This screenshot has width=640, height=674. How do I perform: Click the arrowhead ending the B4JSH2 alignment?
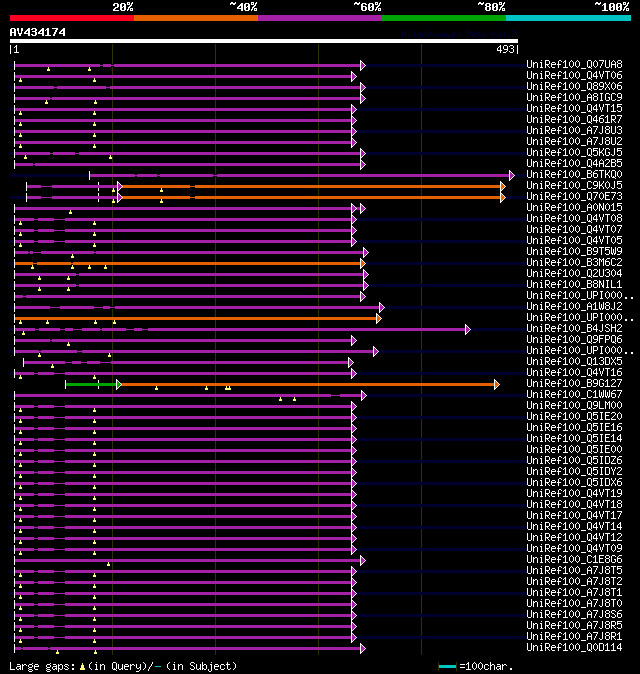(x=468, y=330)
